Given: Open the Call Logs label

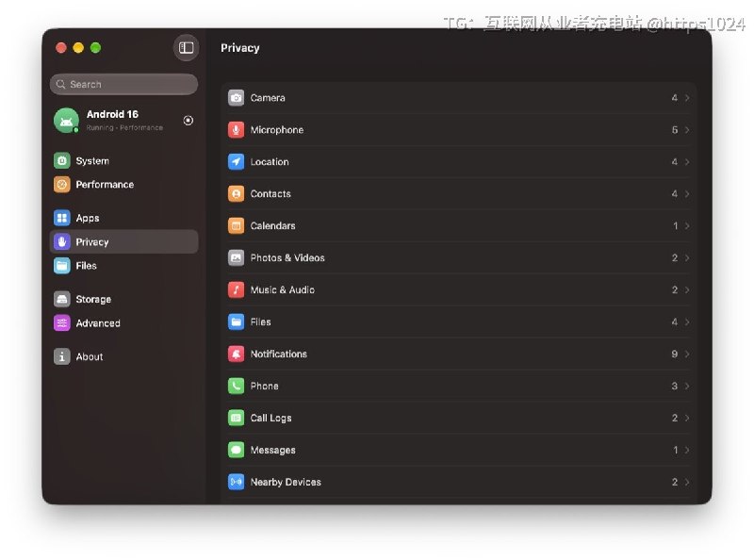Looking at the screenshot, I should [x=270, y=418].
